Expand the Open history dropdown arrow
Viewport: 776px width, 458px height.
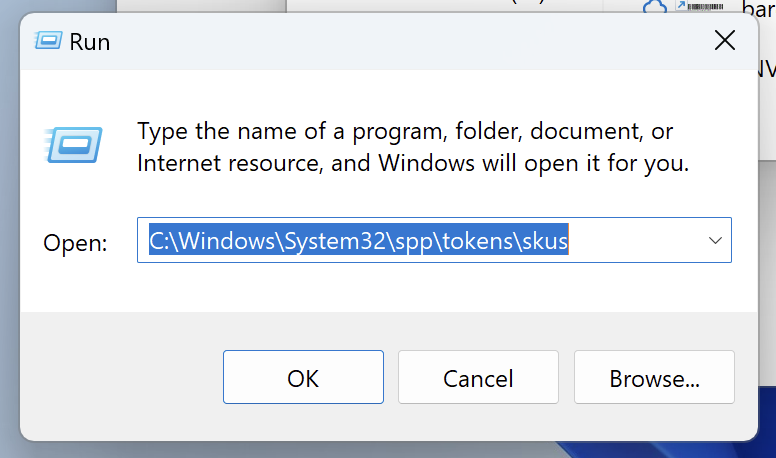pos(715,240)
